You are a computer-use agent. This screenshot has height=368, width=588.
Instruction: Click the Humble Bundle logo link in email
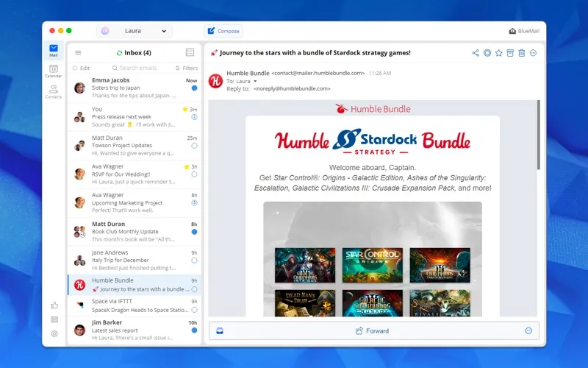[373, 109]
